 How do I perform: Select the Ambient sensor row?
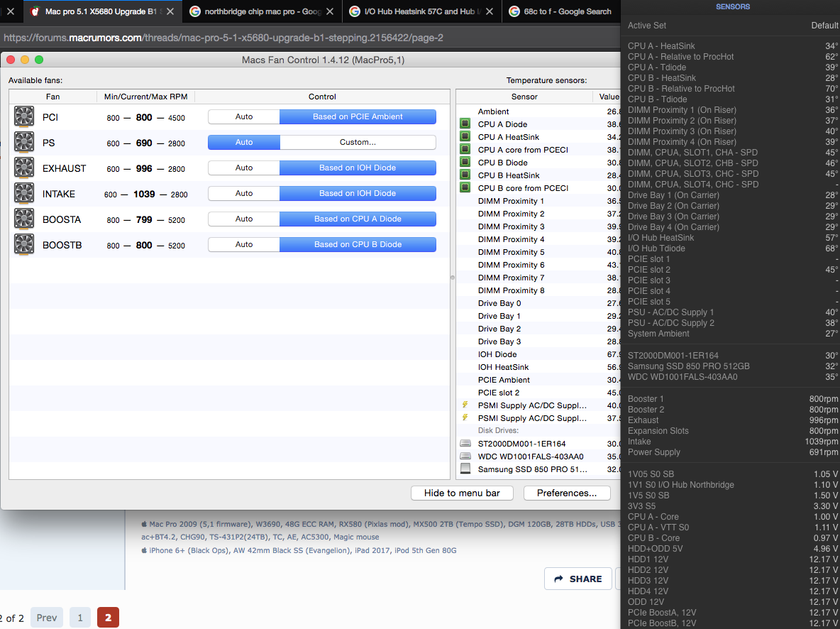pos(538,111)
